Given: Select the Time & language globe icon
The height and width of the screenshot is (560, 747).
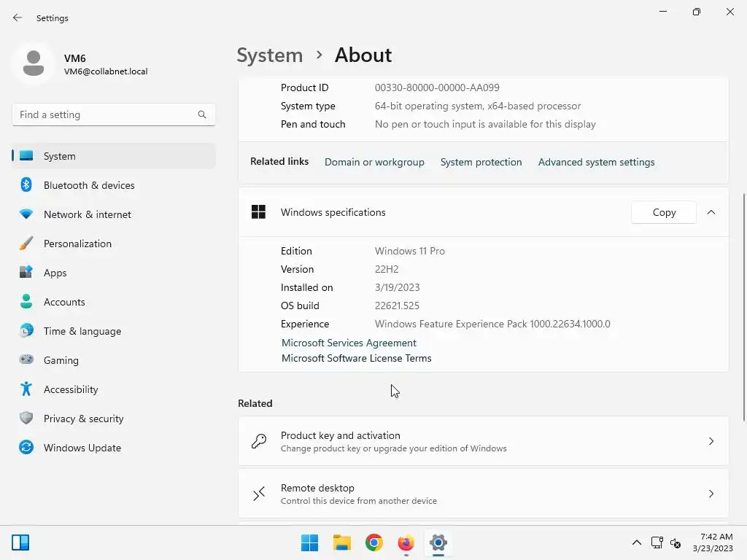Looking at the screenshot, I should (26, 330).
